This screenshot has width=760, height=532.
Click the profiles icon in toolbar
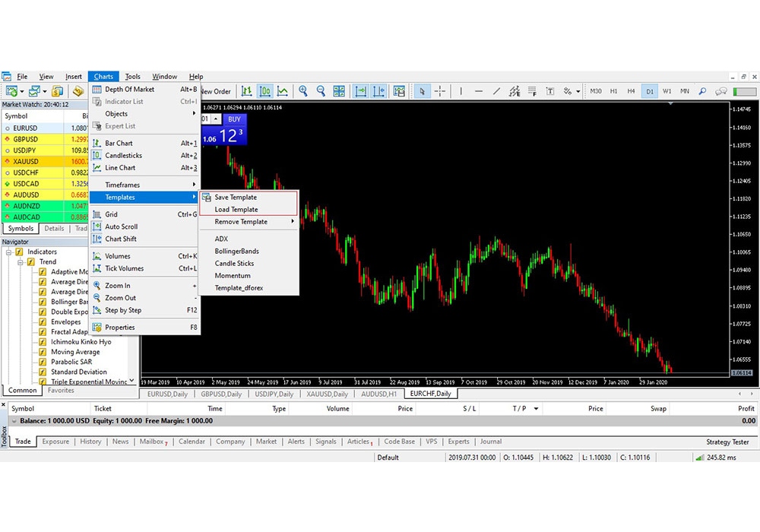[34, 91]
